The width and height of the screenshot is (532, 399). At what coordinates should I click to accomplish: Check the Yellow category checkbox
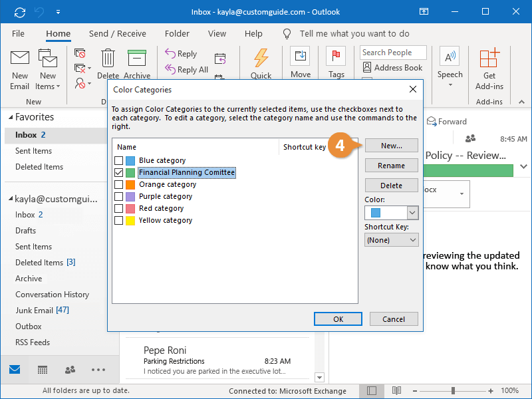(x=119, y=221)
